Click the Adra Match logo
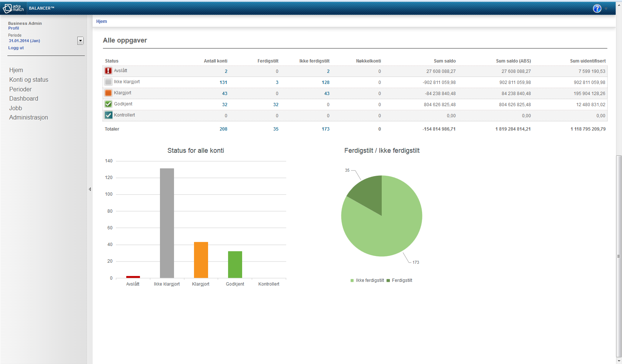622x364 pixels. 13,8
